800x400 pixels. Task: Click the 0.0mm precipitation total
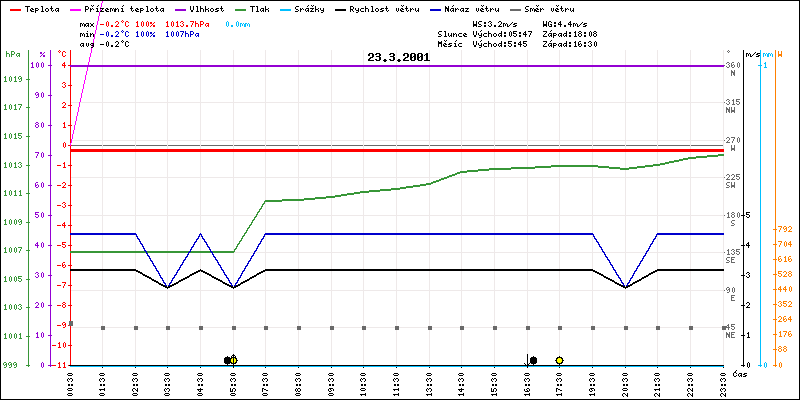click(x=238, y=23)
